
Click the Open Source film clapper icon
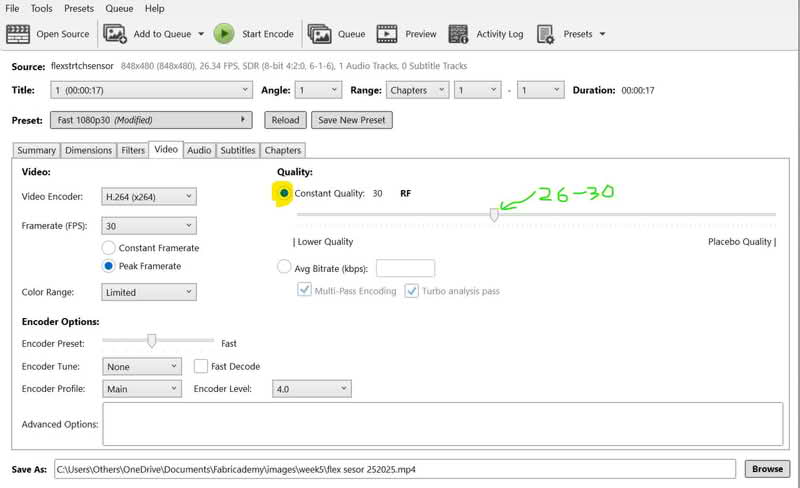pos(18,34)
